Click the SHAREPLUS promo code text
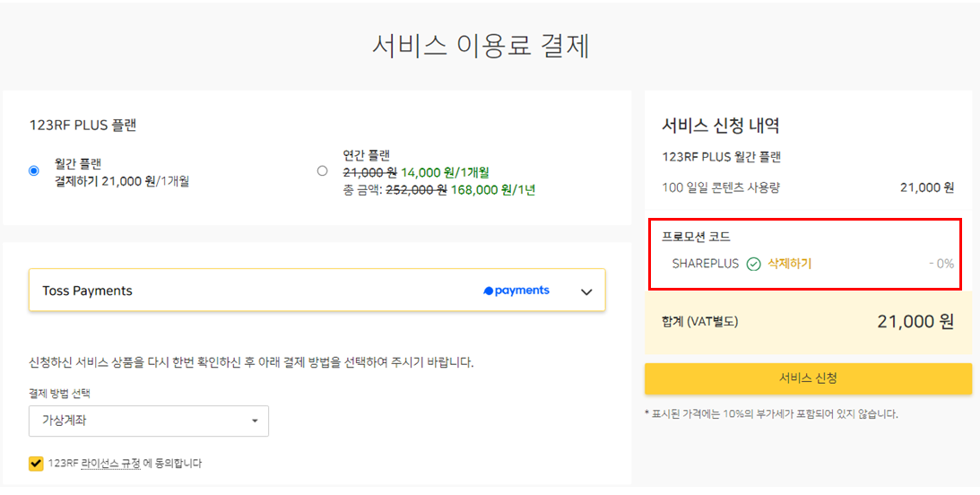980x495 pixels. (x=705, y=264)
